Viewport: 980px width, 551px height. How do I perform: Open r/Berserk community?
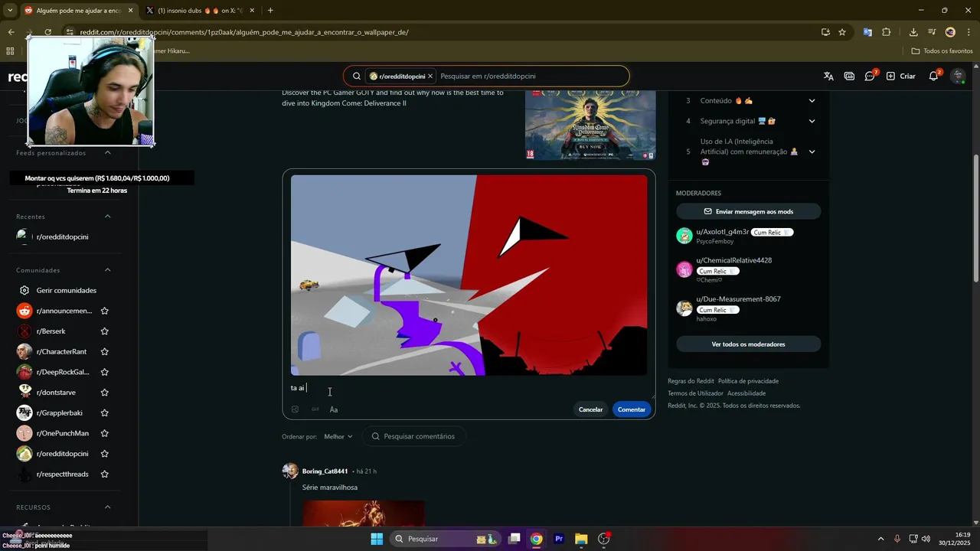pyautogui.click(x=51, y=331)
